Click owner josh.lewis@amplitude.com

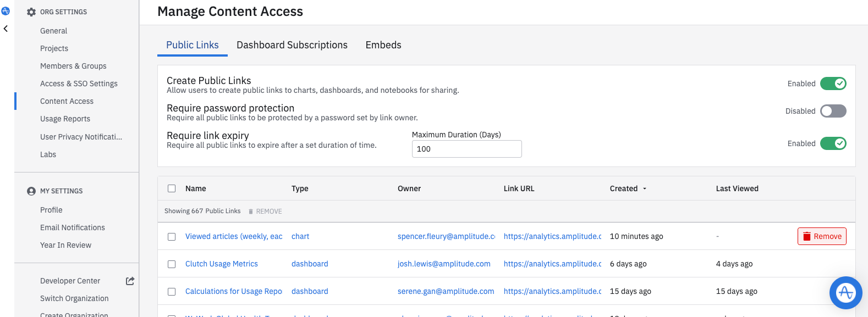444,264
